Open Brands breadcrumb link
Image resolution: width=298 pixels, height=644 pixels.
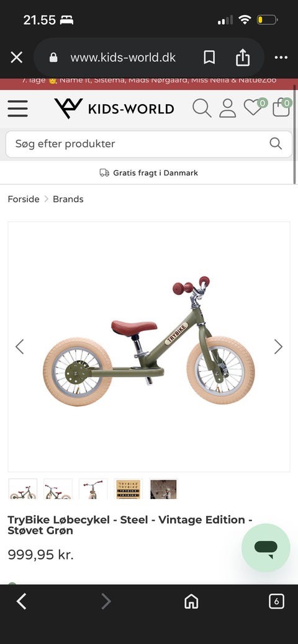68,199
